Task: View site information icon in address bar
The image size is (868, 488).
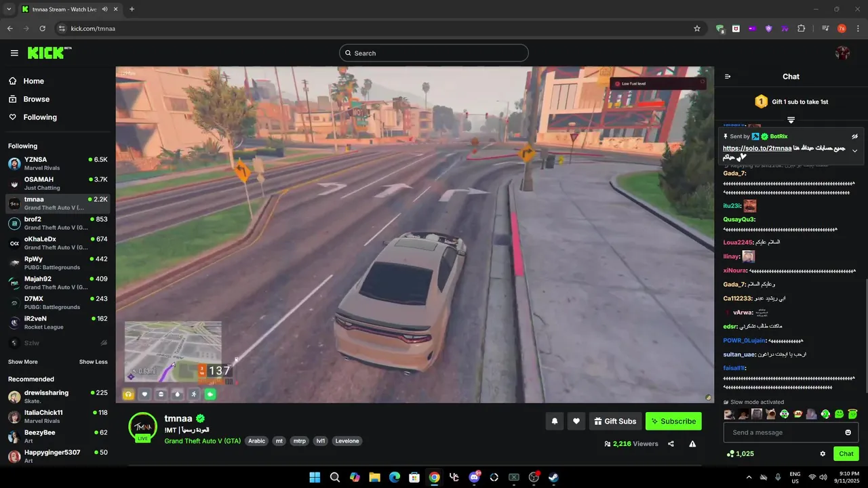Action: pyautogui.click(x=62, y=28)
